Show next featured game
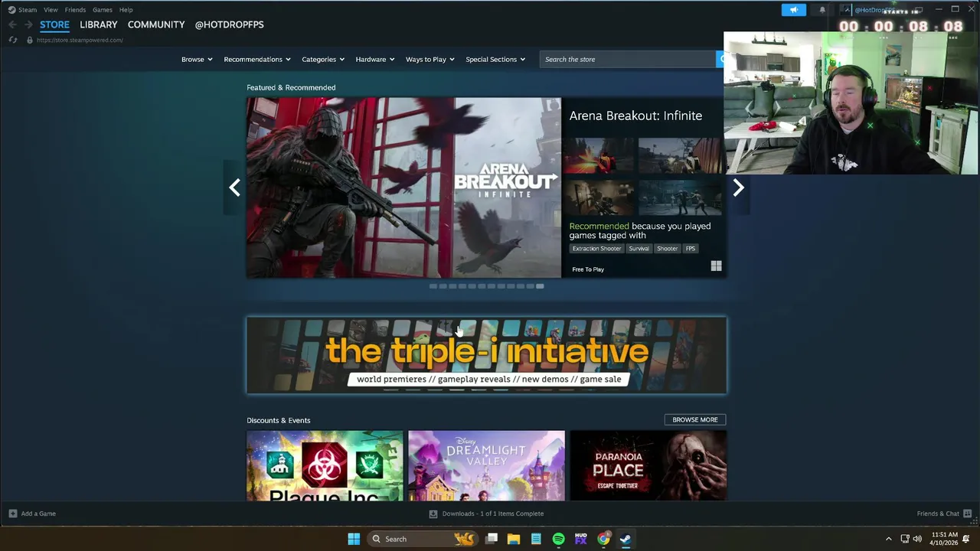This screenshot has width=980, height=551. click(738, 187)
